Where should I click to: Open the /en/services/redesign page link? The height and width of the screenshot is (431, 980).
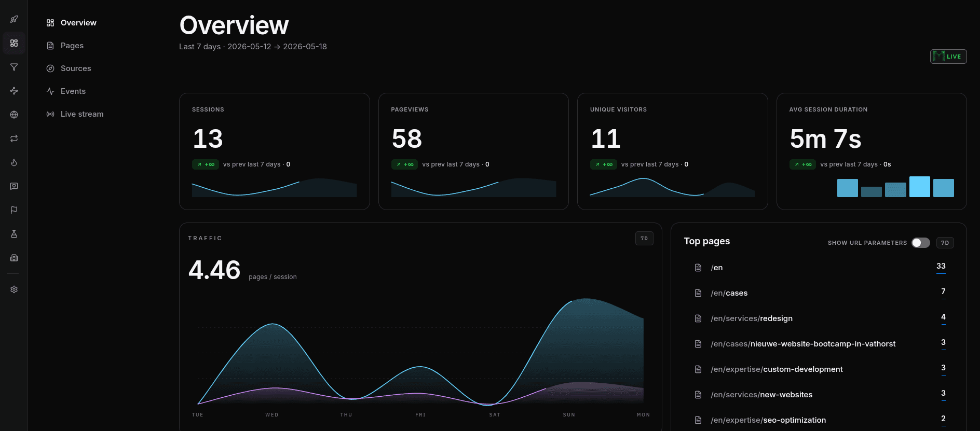(x=752, y=318)
